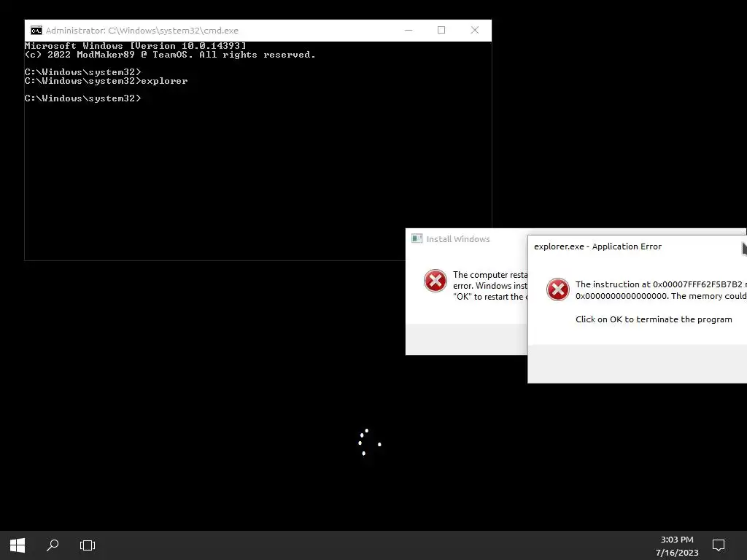The image size is (747, 560).
Task: Click 'The computer resta' text in Install Windows
Action: coord(490,275)
